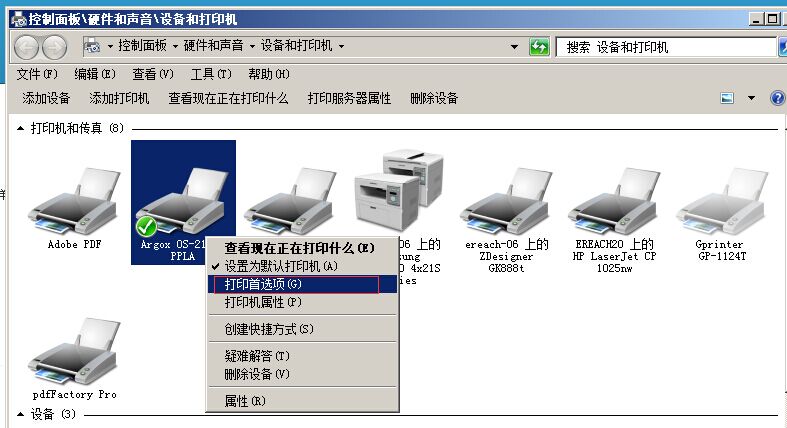This screenshot has width=787, height=428.
Task: Open the view options dropdown arrow
Action: pos(751,98)
